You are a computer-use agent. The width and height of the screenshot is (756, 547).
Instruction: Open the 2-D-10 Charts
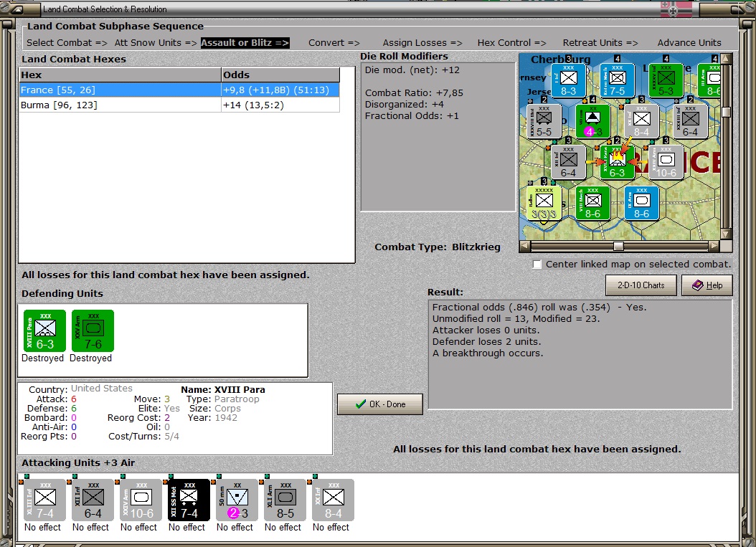(x=641, y=285)
